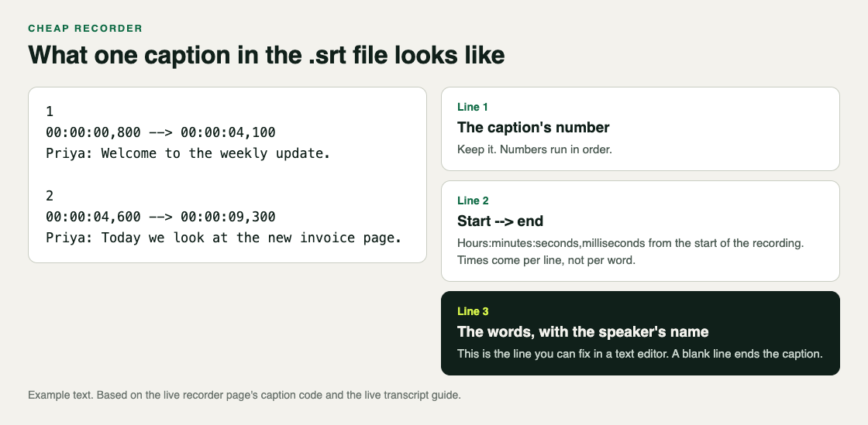
Task: Click the heading 'Start --> end'
Action: point(501,221)
